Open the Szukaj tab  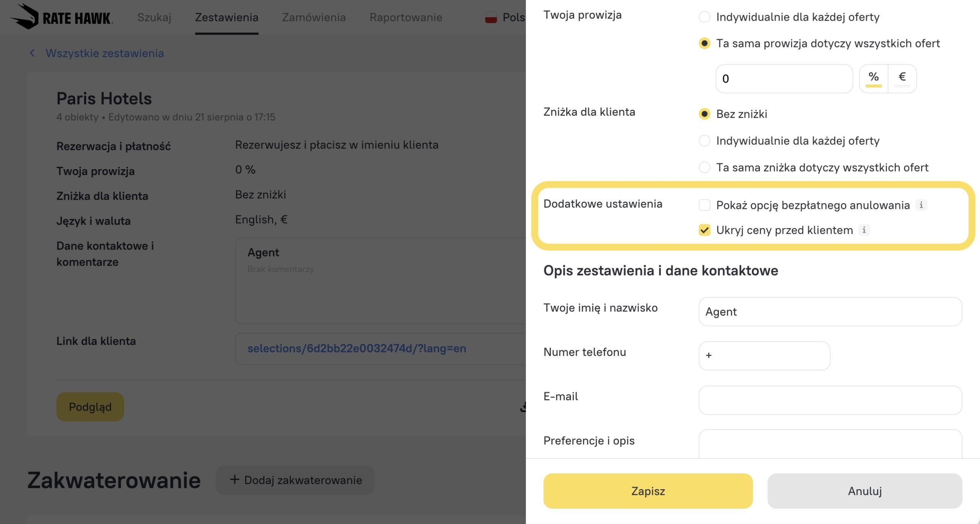pos(154,18)
